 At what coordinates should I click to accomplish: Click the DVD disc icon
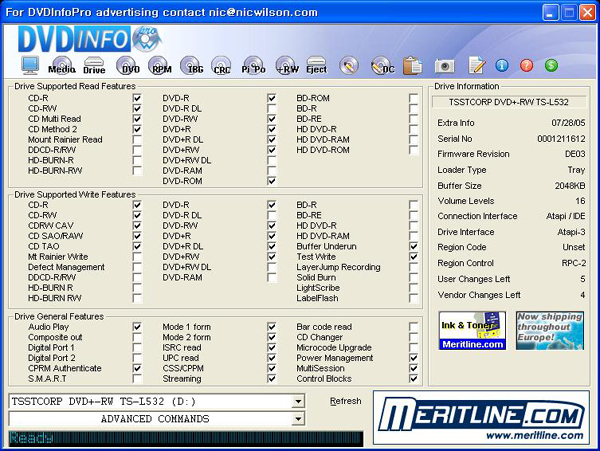[x=128, y=65]
